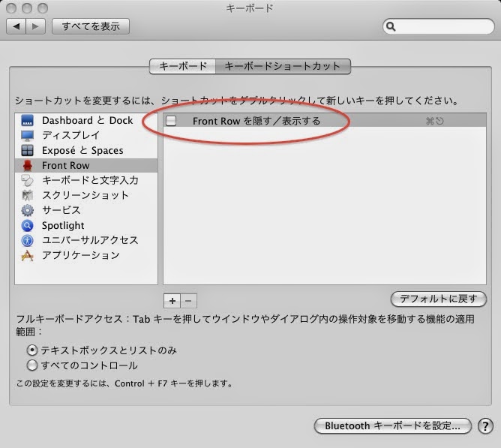Select テキストボックスとリストのみ radio button

[32, 350]
